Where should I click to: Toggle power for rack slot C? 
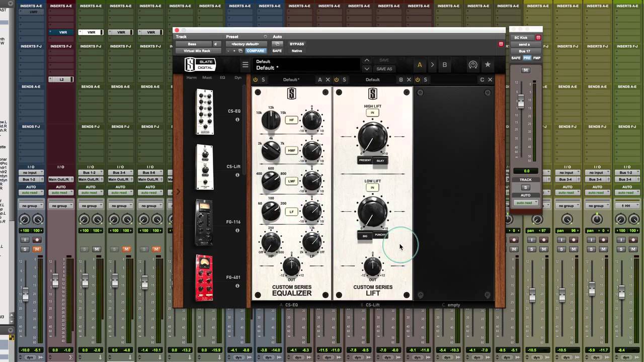pyautogui.click(x=418, y=79)
